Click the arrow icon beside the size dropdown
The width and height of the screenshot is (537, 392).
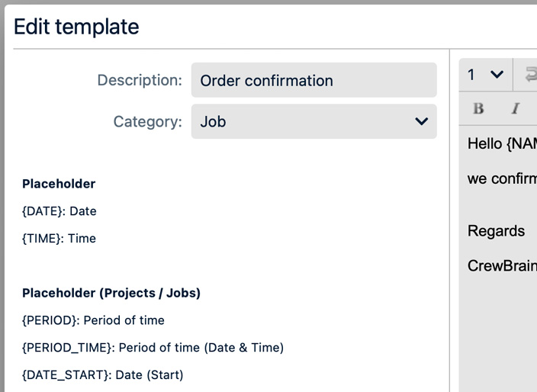point(529,75)
